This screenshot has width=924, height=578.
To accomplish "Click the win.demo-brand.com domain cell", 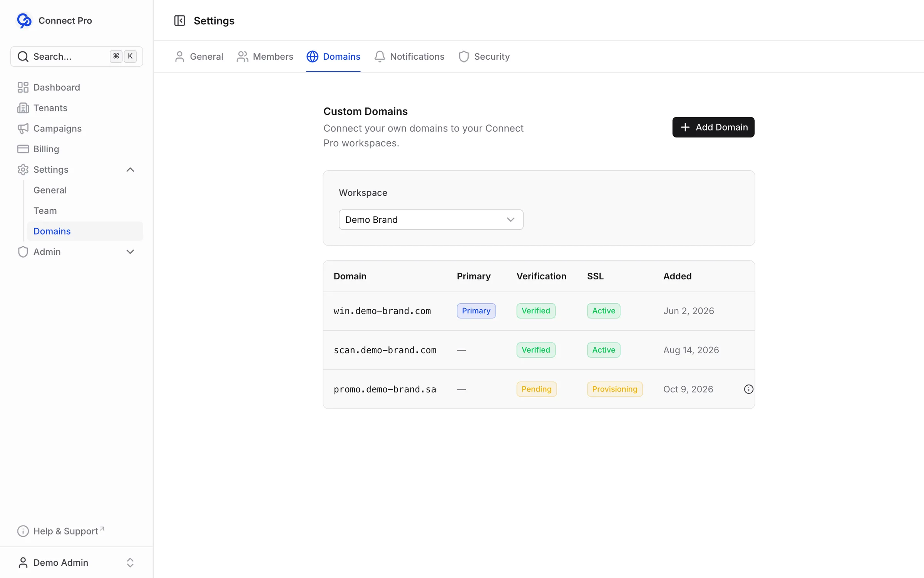I will (382, 311).
